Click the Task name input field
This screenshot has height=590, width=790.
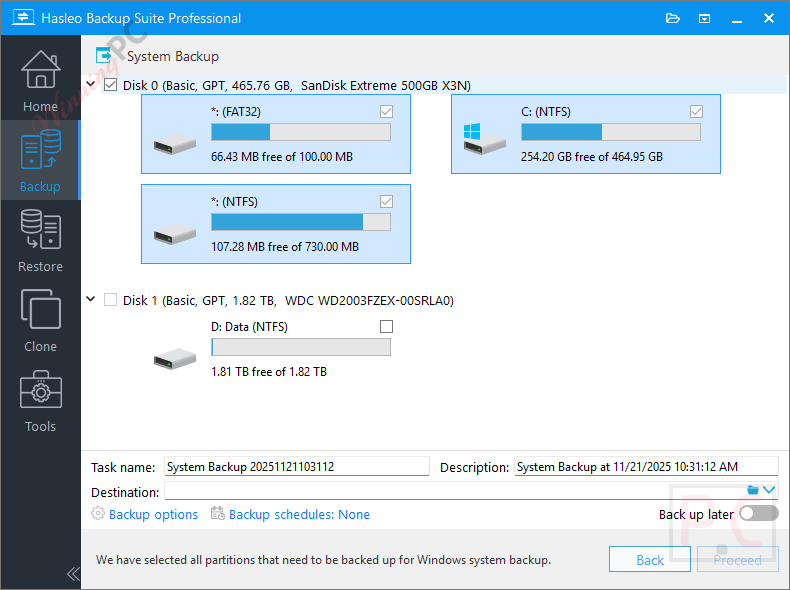pyautogui.click(x=297, y=467)
